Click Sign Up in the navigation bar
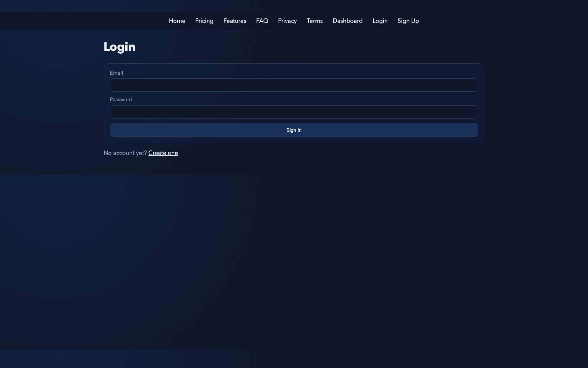Image resolution: width=588 pixels, height=368 pixels. coord(408,21)
